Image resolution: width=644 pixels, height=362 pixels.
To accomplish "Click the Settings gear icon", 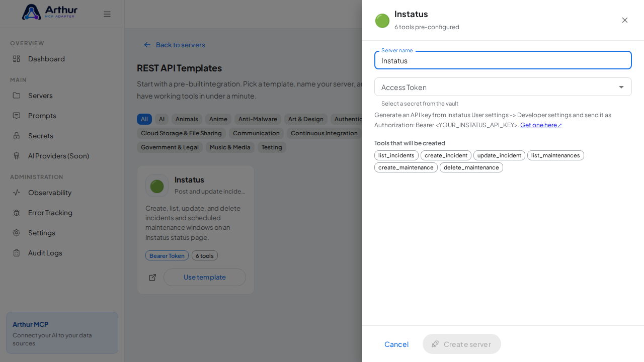I will [17, 233].
